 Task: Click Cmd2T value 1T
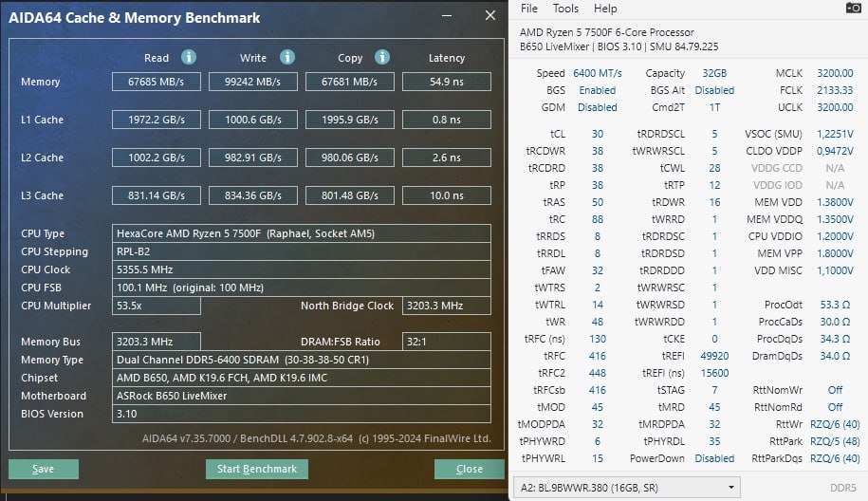click(714, 107)
